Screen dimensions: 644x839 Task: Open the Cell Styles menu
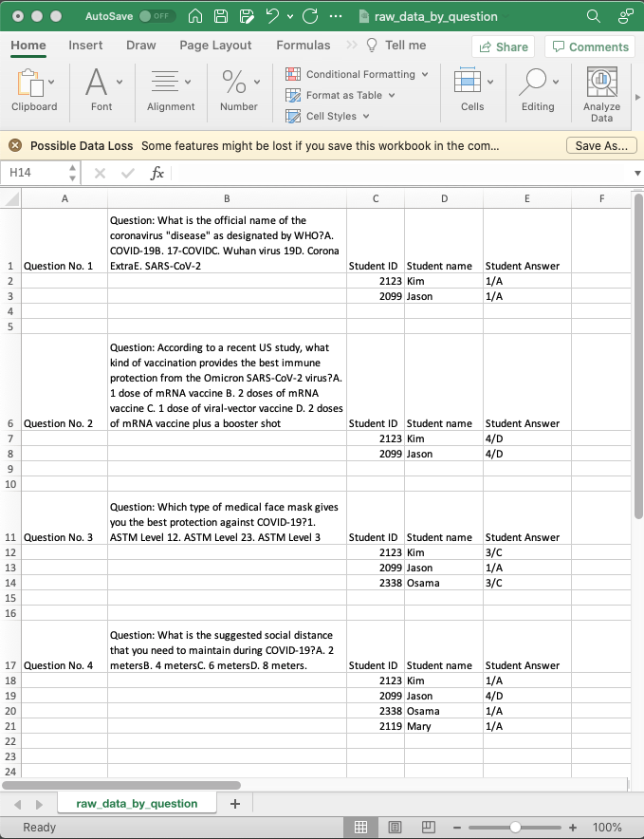pos(327,116)
